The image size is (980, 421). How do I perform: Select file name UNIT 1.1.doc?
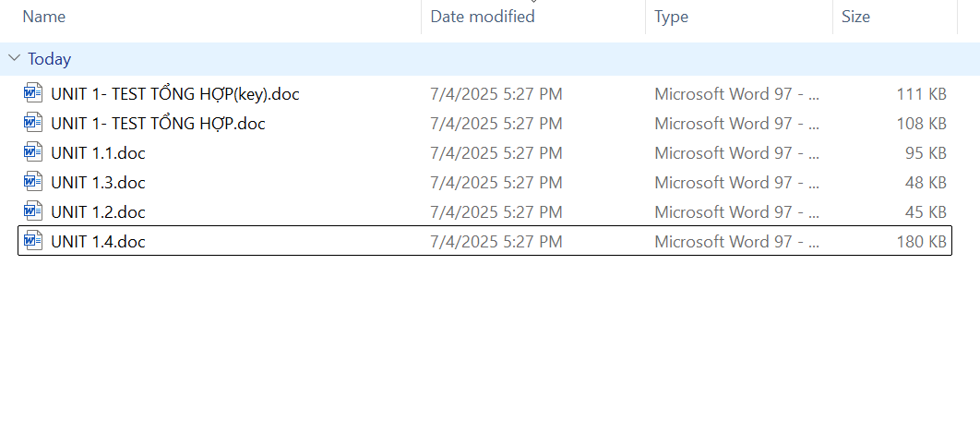coord(98,152)
